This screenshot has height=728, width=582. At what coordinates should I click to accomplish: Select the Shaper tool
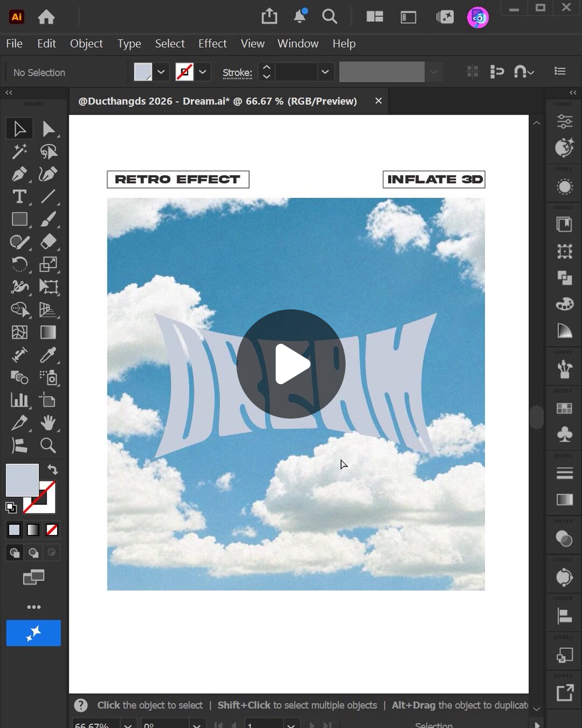(x=19, y=242)
